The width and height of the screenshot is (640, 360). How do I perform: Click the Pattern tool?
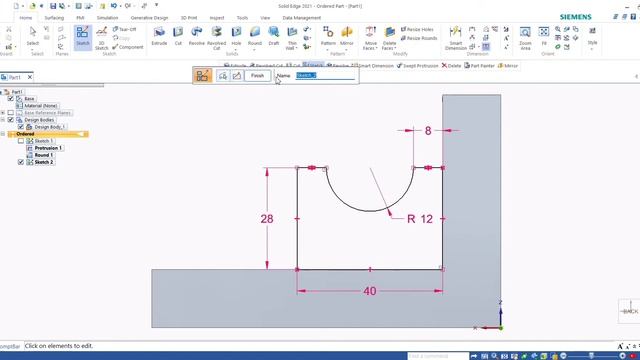[328, 36]
